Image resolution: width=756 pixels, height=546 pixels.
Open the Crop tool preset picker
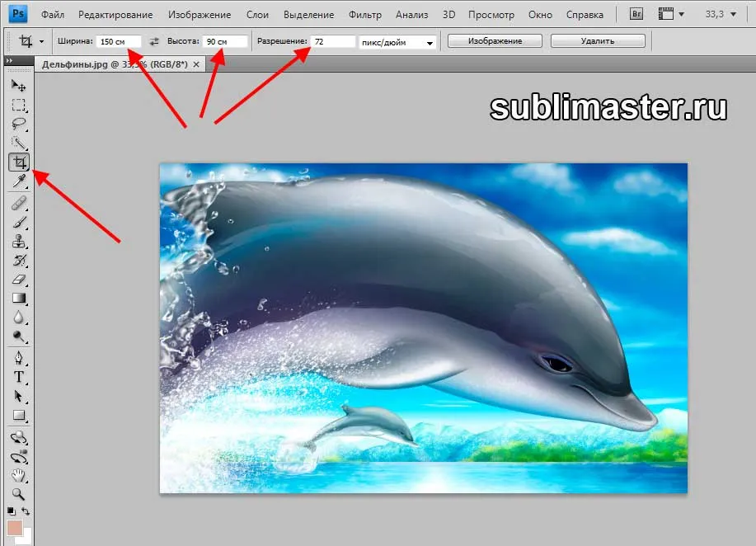pyautogui.click(x=41, y=41)
